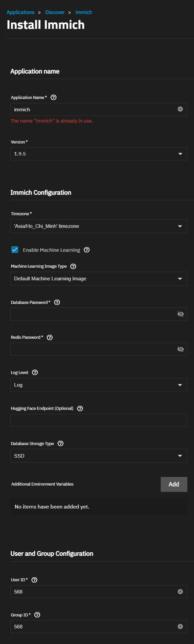Click Redis Password help icon

click(x=50, y=337)
